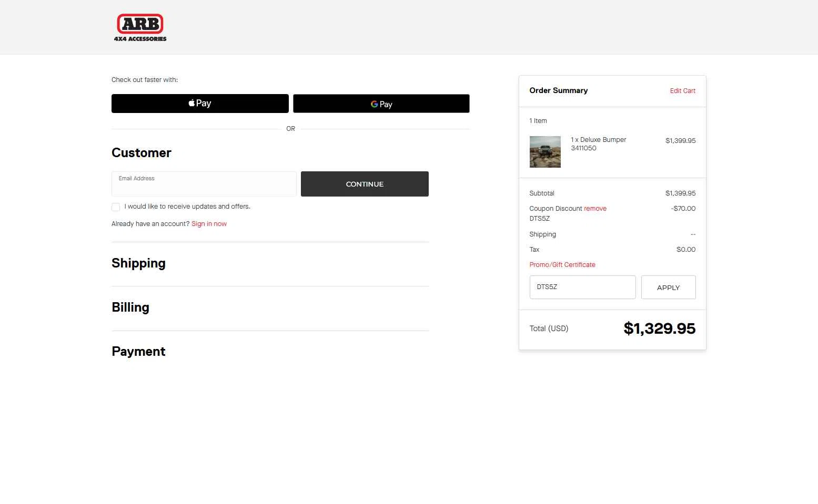Image resolution: width=818 pixels, height=504 pixels.
Task: Open the Sign in now link
Action: [209, 224]
